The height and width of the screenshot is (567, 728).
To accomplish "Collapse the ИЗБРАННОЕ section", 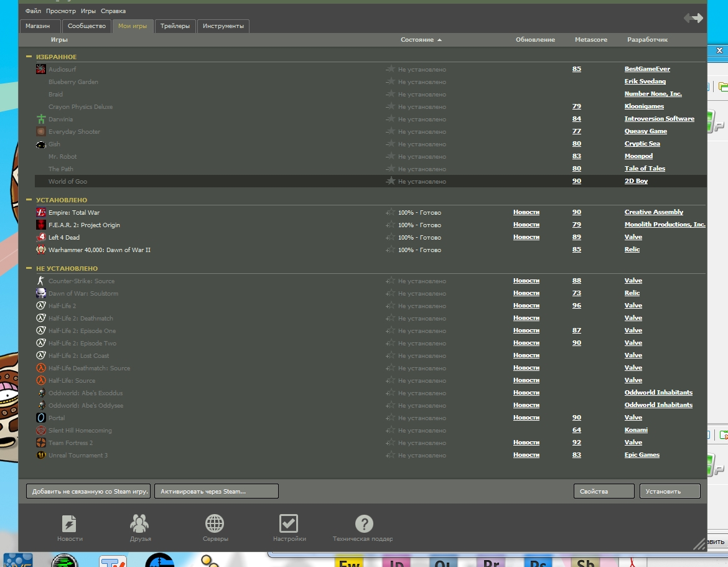I will click(29, 57).
